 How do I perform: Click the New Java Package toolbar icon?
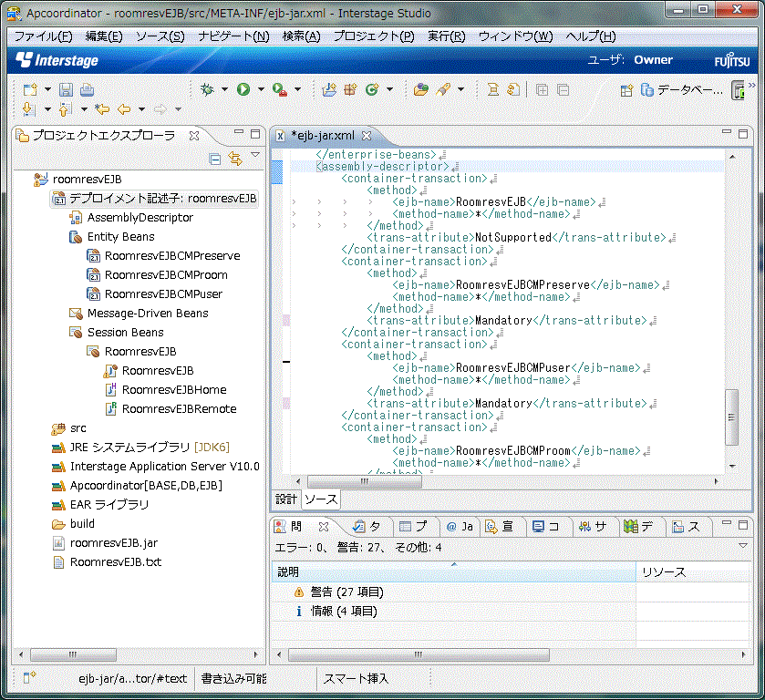tap(350, 89)
